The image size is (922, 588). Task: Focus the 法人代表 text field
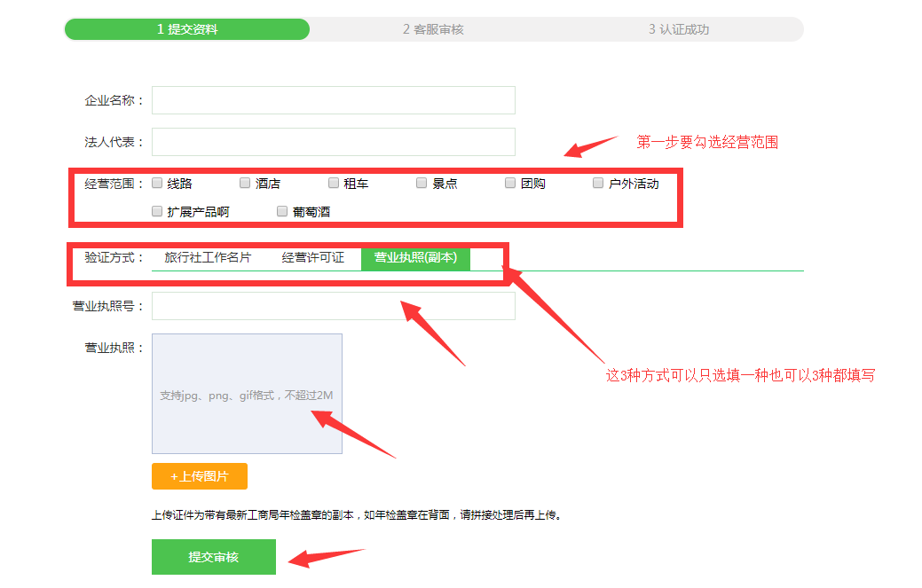333,142
